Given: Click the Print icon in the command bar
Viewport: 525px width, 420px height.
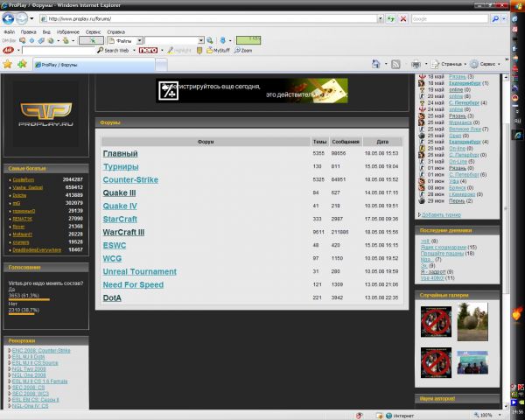Looking at the screenshot, I should coord(416,64).
